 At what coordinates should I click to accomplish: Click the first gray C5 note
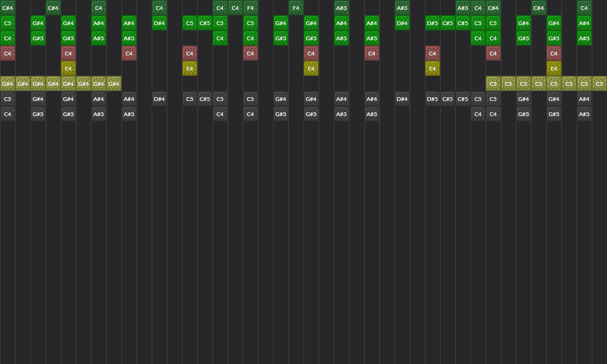pos(8,99)
